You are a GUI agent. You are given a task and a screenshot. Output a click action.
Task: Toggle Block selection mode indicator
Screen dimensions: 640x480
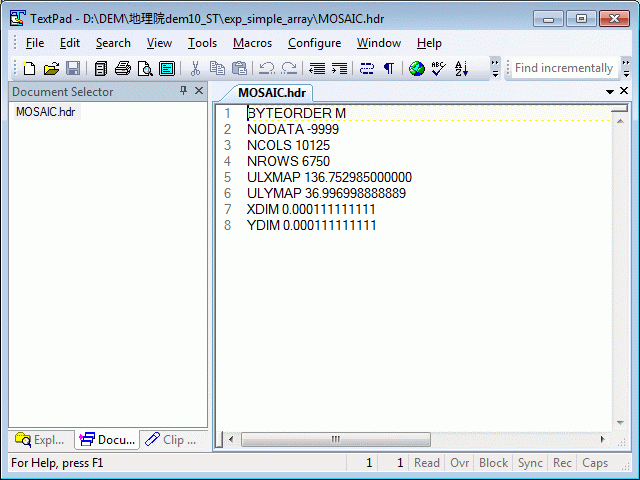(493, 463)
